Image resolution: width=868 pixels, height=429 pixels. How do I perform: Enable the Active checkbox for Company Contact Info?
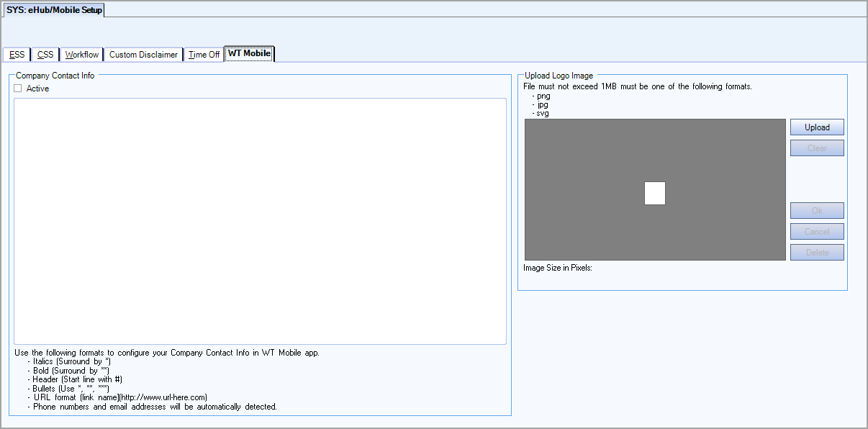(x=17, y=88)
